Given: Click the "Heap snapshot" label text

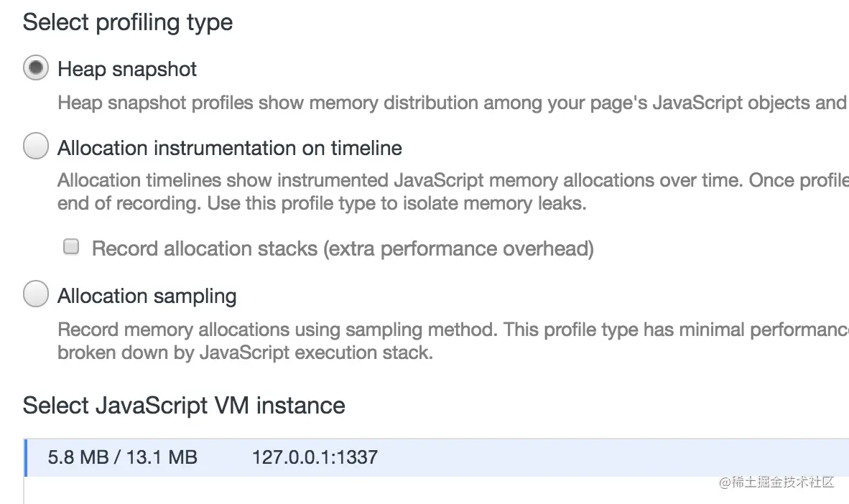Looking at the screenshot, I should coord(127,69).
